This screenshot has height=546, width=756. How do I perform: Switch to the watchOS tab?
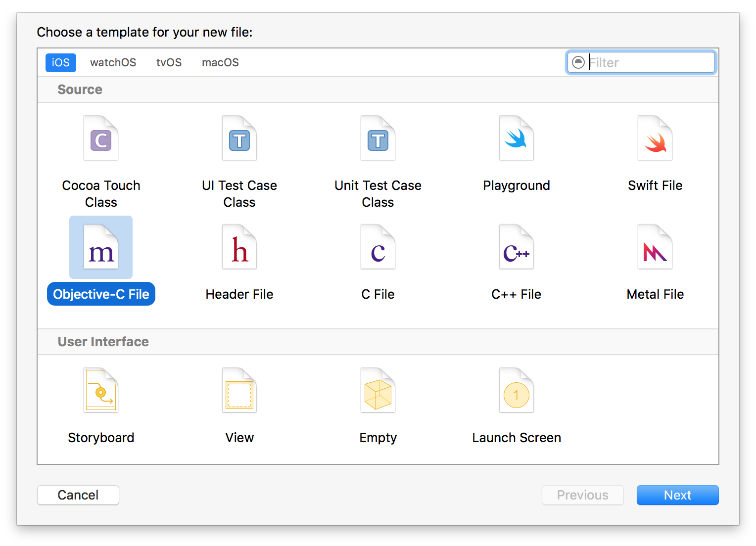coord(113,63)
